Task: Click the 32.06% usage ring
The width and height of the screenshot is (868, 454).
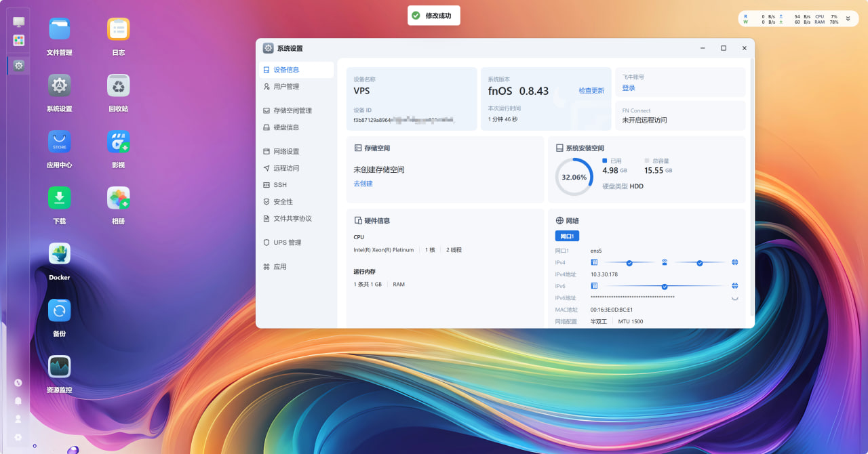Action: click(x=574, y=177)
